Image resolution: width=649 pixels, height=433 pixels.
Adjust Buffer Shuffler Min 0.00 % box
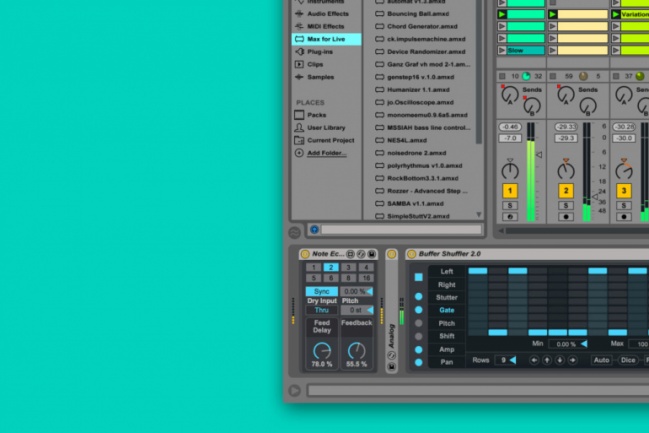coord(568,344)
